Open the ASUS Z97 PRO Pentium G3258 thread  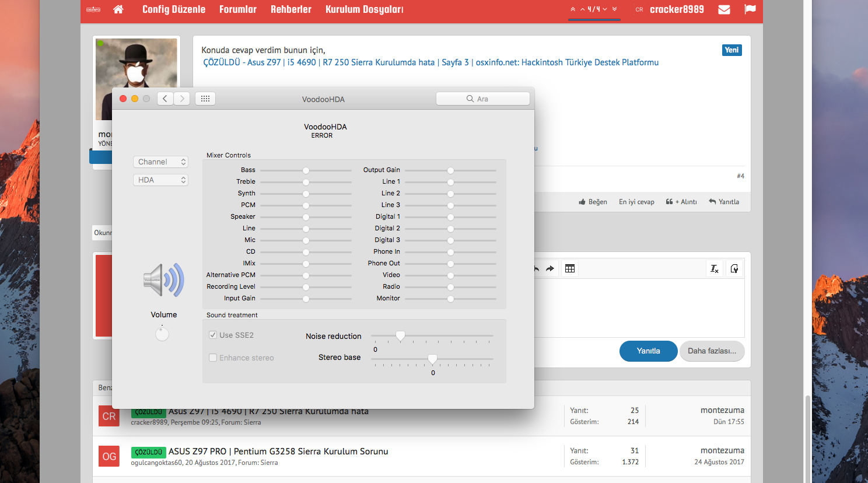(x=278, y=452)
